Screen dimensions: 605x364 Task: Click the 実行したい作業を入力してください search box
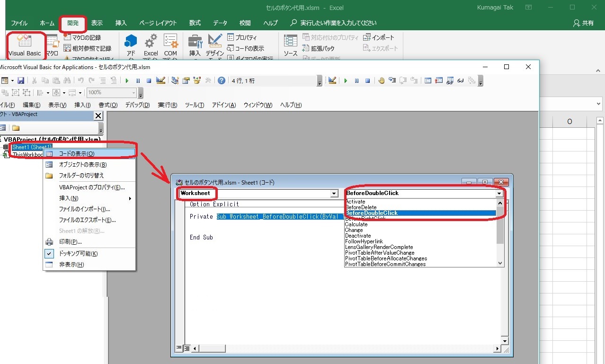tap(334, 23)
